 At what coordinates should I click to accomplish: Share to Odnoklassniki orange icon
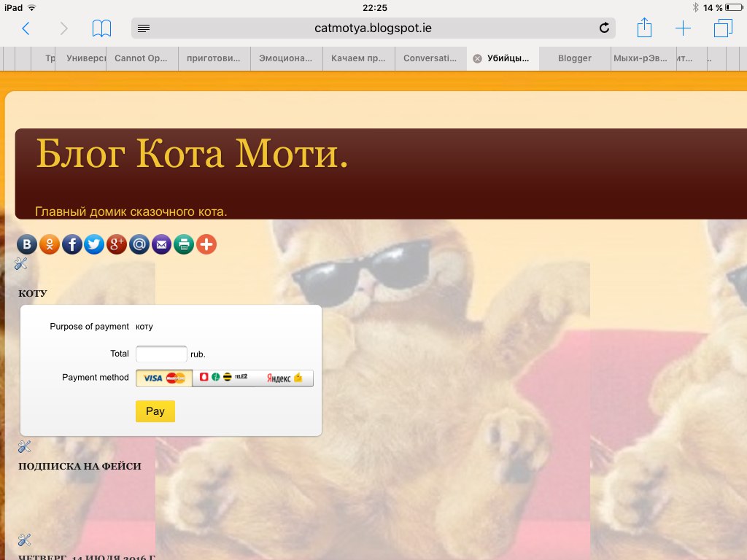coord(50,244)
